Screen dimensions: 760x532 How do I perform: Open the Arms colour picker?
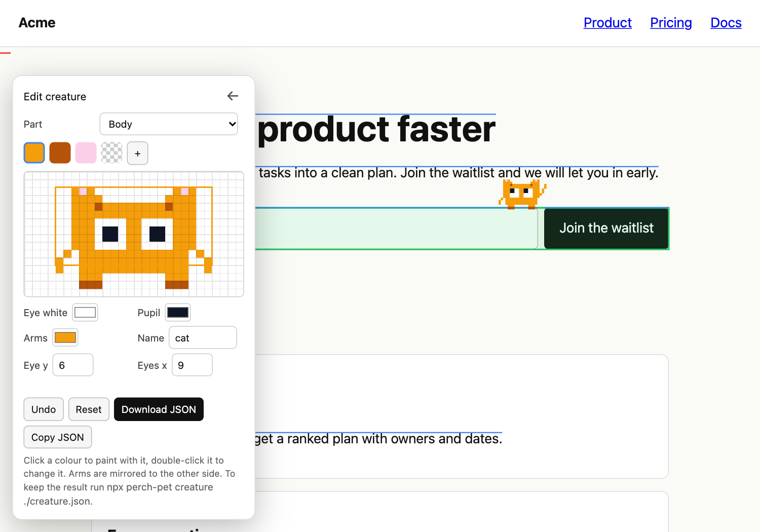coord(65,337)
